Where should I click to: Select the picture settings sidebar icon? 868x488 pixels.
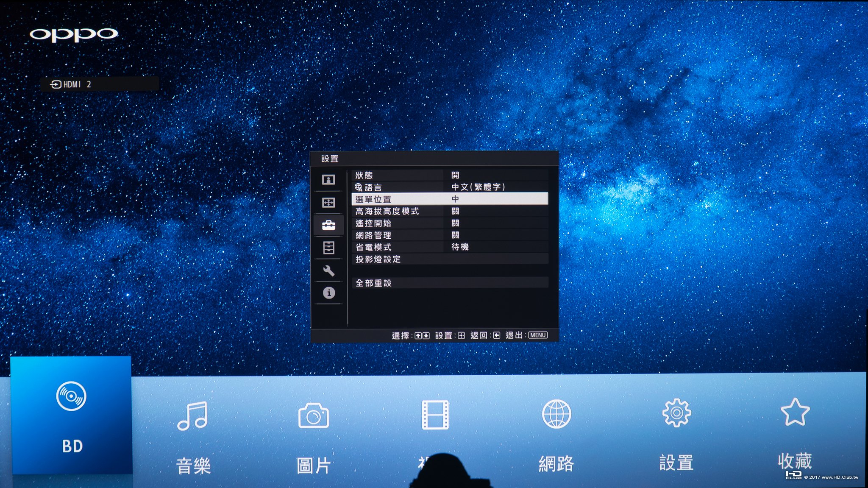coord(328,180)
